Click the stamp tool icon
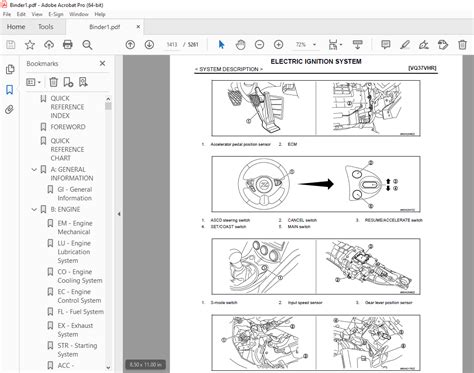Screen dimensions: 474x373 443,45
